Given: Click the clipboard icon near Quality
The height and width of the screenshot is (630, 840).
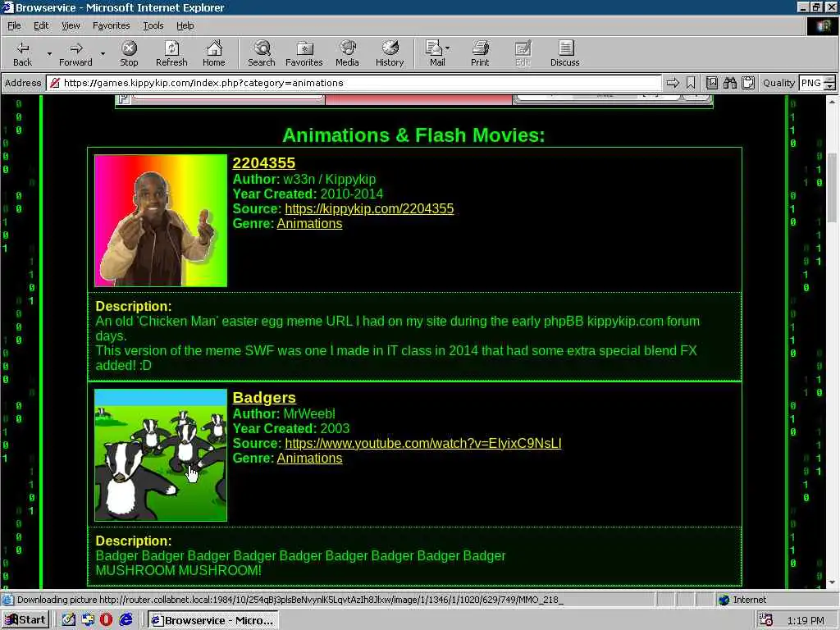Looking at the screenshot, I should pyautogui.click(x=748, y=83).
